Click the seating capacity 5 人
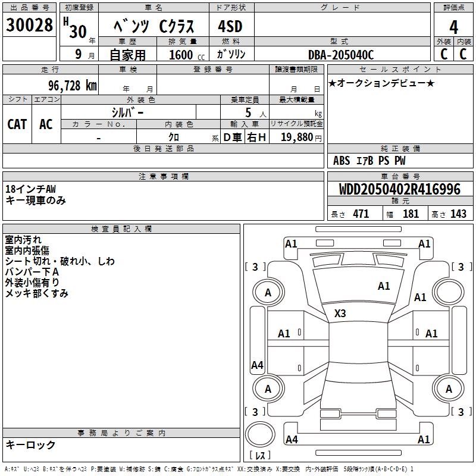 click(256, 113)
